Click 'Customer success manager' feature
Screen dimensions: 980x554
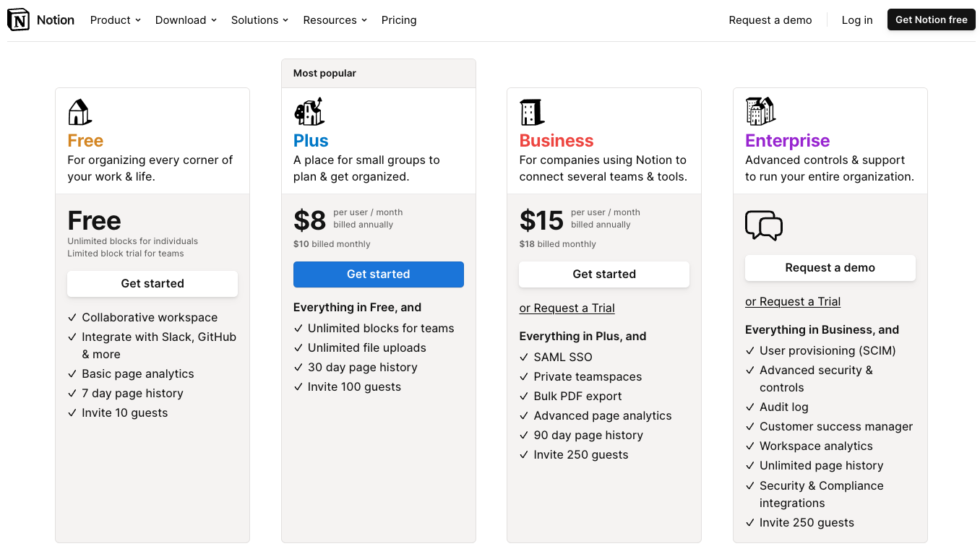[x=836, y=427]
